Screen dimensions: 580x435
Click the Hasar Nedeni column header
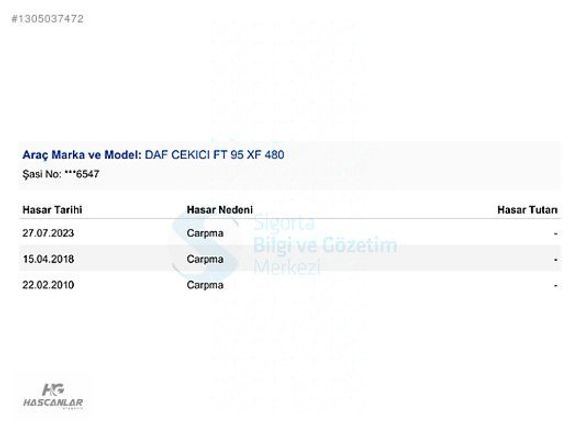click(x=219, y=210)
